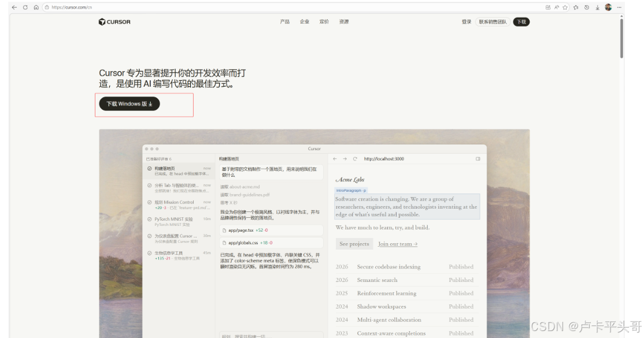Add this page to favorites star

pyautogui.click(x=565, y=8)
